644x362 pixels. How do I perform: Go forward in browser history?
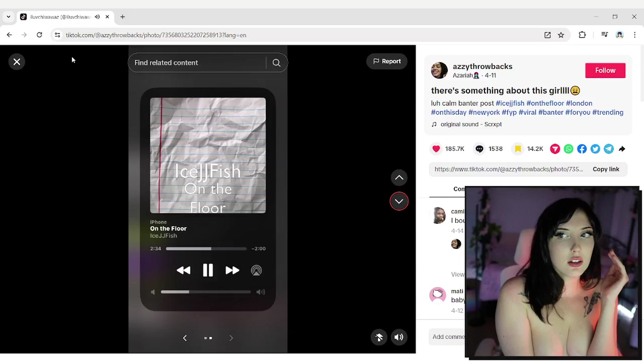(24, 35)
